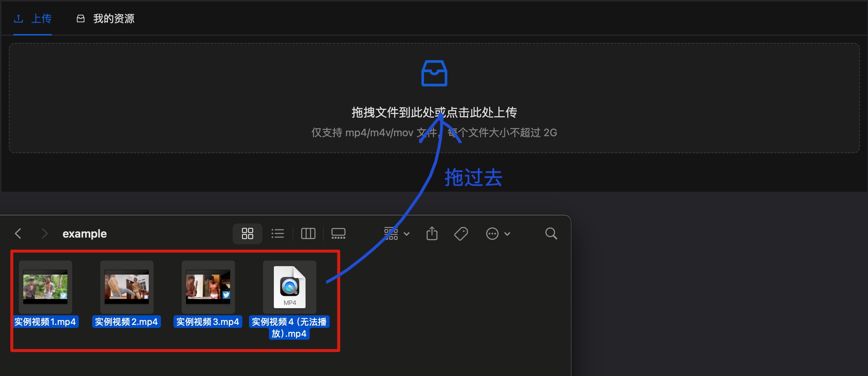Click the 拖拽文件到此处或点击此处上传 text
Image resolution: width=868 pixels, height=376 pixels.
(x=434, y=112)
